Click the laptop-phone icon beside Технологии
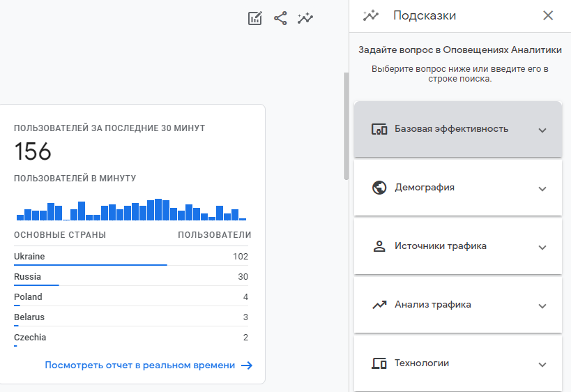571x392 pixels. 379,363
